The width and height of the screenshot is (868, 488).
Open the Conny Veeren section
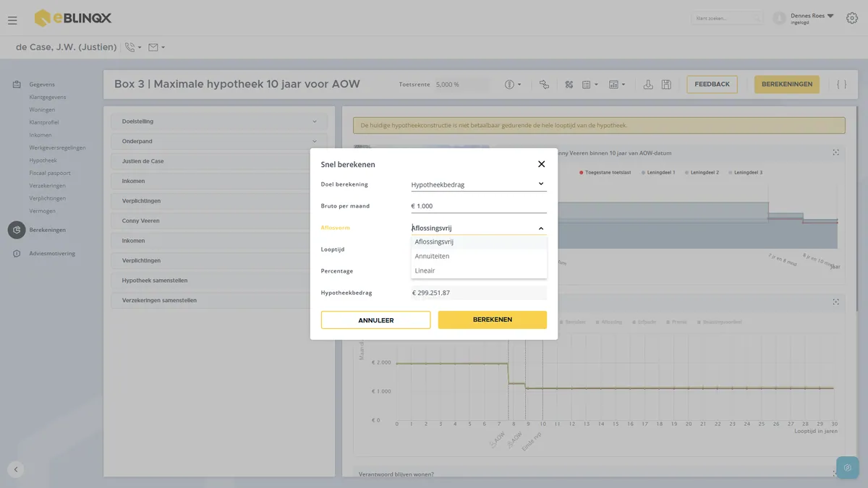click(219, 221)
